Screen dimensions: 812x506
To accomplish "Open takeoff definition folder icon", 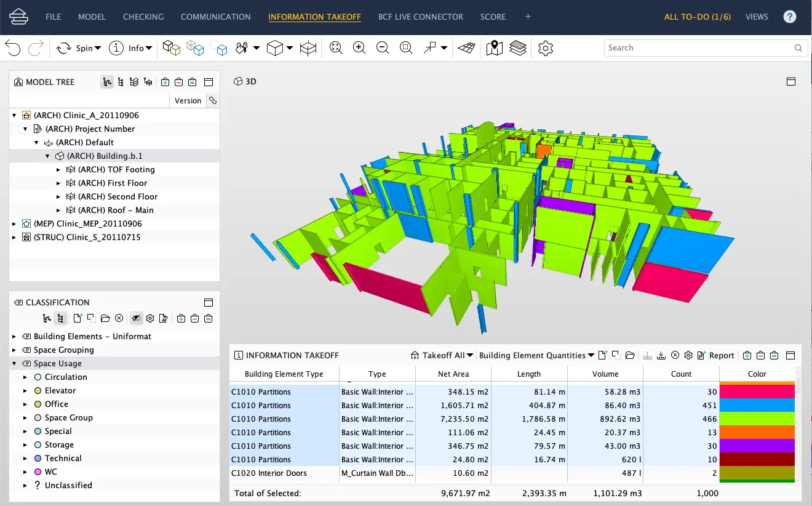I will pos(630,355).
